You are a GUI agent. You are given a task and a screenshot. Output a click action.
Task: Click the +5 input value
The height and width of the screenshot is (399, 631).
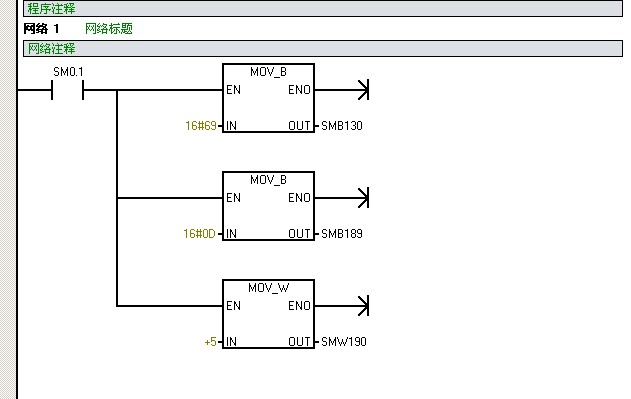210,342
